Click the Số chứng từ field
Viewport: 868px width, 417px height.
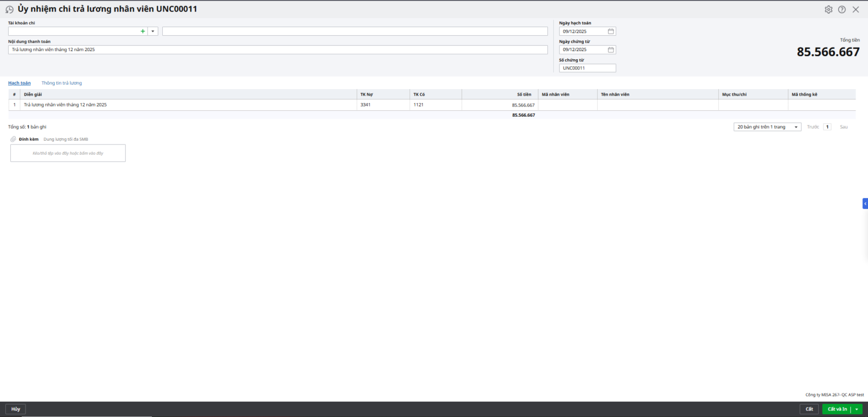[x=587, y=68]
